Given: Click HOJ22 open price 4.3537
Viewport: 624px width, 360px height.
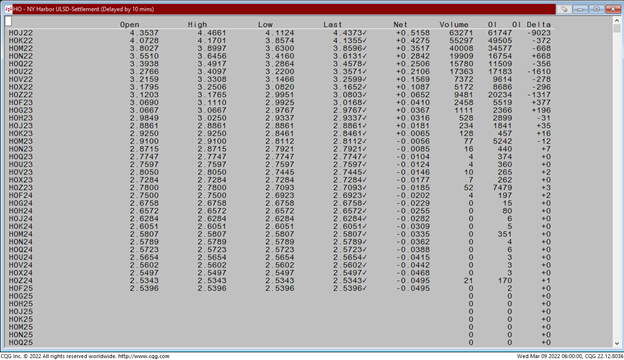Looking at the screenshot, I should [144, 33].
